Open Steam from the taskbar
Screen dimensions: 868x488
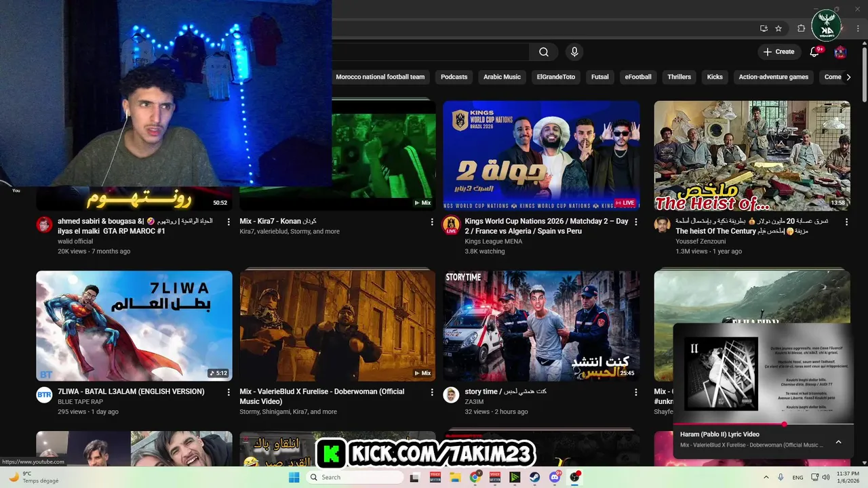[534, 477]
